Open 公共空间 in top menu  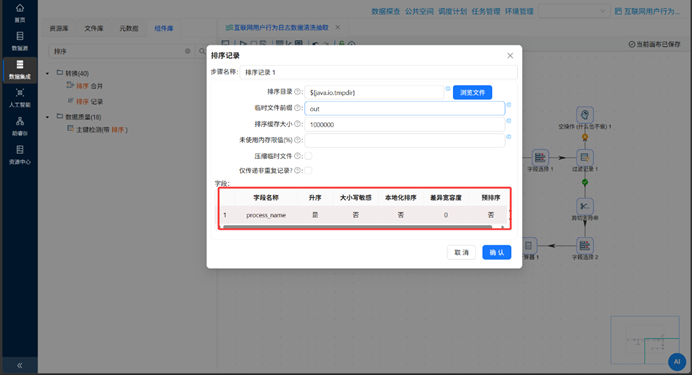pos(419,11)
